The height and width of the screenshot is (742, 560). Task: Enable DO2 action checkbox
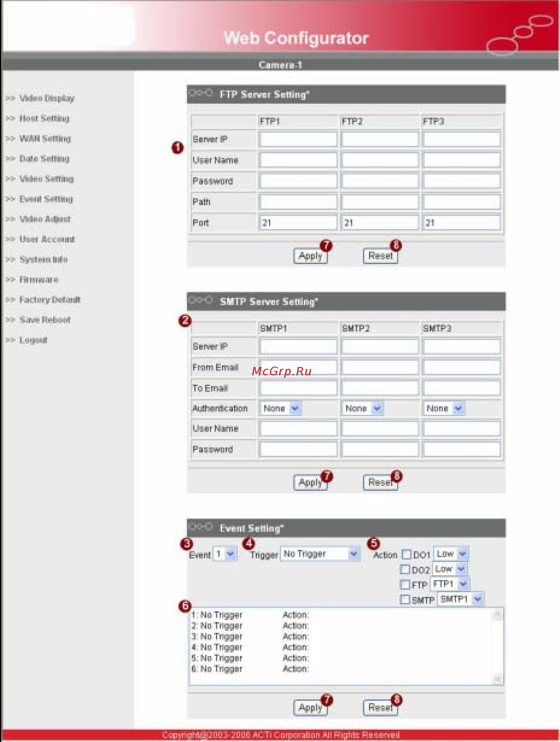point(405,569)
